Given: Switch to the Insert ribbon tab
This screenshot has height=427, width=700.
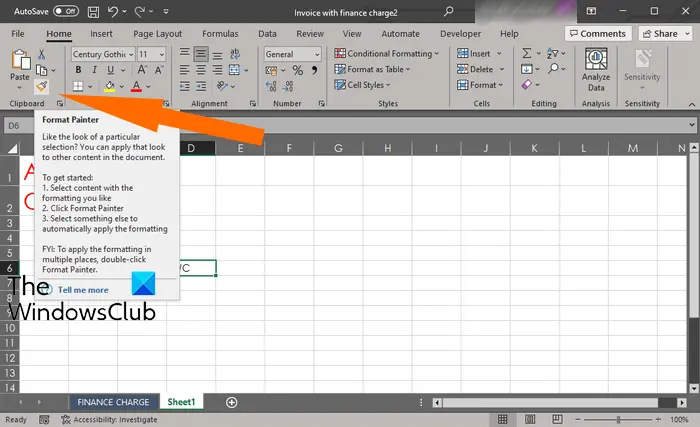Looking at the screenshot, I should [x=101, y=33].
